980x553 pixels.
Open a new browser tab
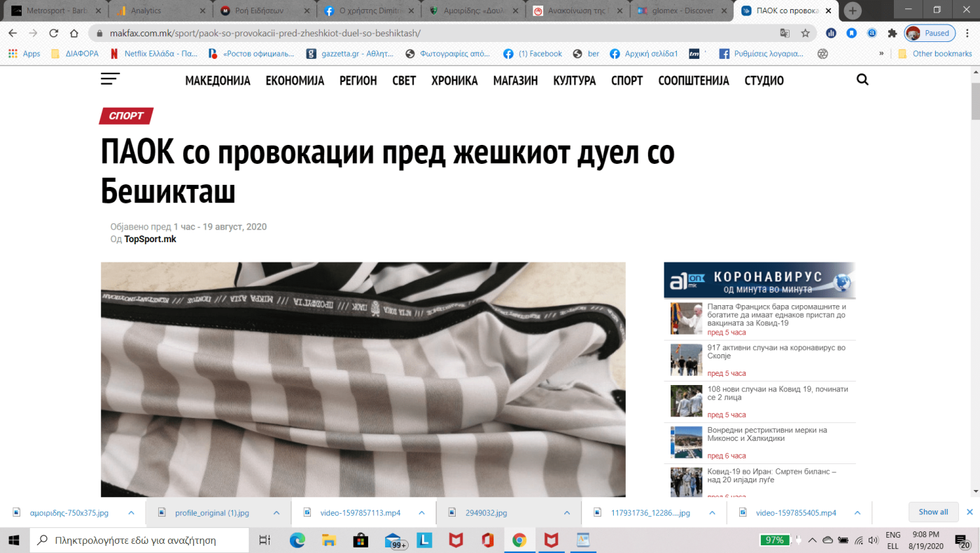(x=853, y=10)
